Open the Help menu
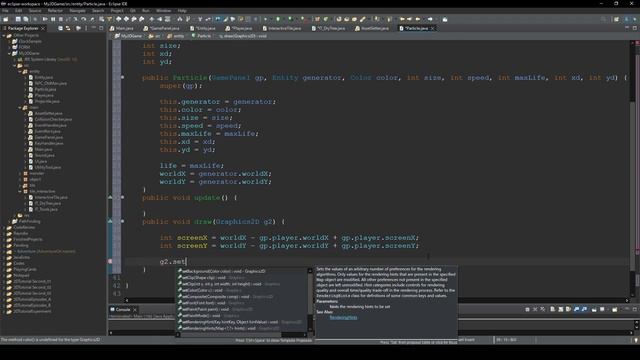Image resolution: width=640 pixels, height=360 pixels. [x=182, y=11]
